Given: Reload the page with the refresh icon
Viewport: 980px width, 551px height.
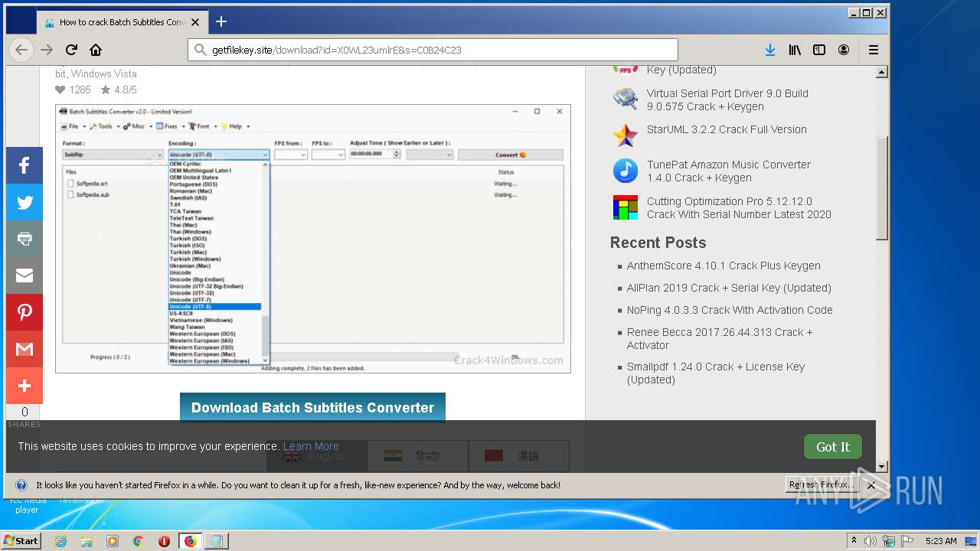Looking at the screenshot, I should click(x=71, y=50).
